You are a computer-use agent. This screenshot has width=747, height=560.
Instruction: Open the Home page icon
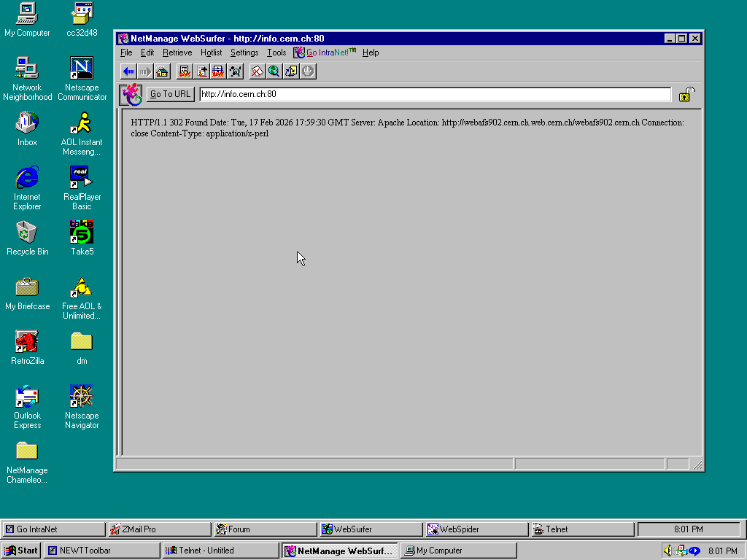161,71
